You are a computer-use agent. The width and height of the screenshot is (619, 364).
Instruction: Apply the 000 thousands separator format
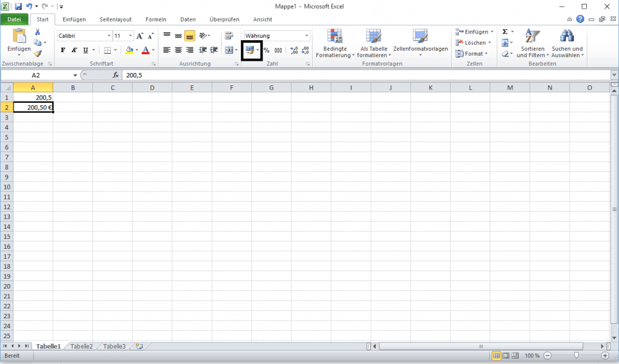279,50
